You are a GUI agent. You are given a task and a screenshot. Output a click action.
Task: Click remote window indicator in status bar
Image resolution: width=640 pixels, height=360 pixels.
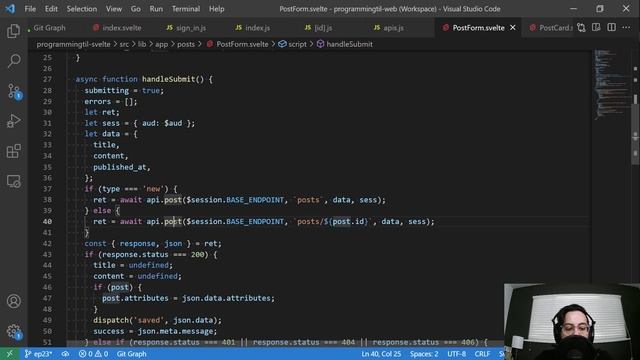click(x=9, y=354)
